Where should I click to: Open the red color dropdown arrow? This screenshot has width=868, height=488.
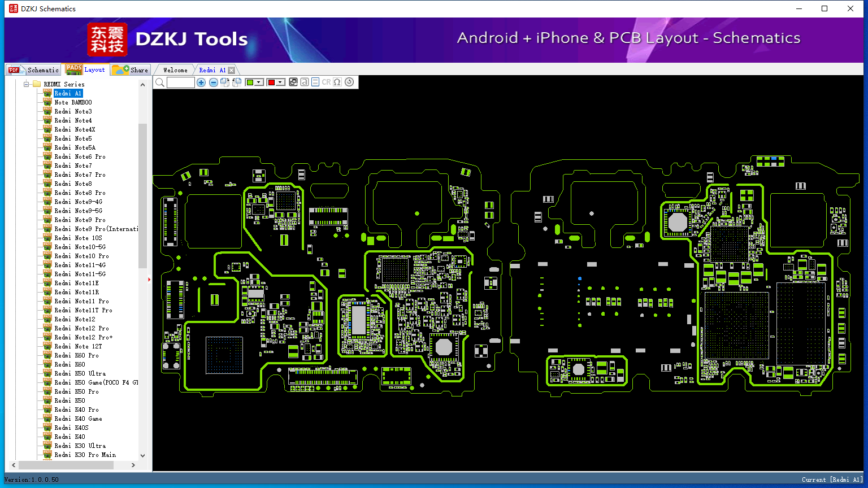(280, 82)
